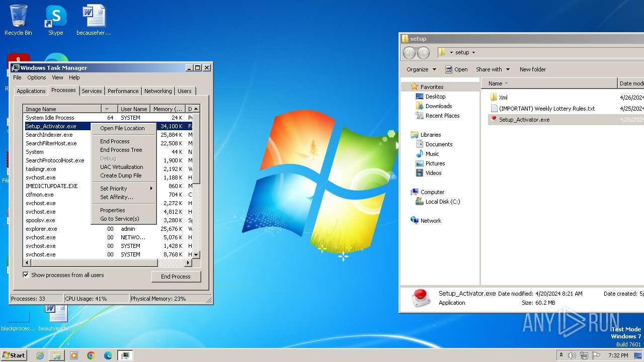Open File Explorer from the taskbar

pyautogui.click(x=57, y=355)
